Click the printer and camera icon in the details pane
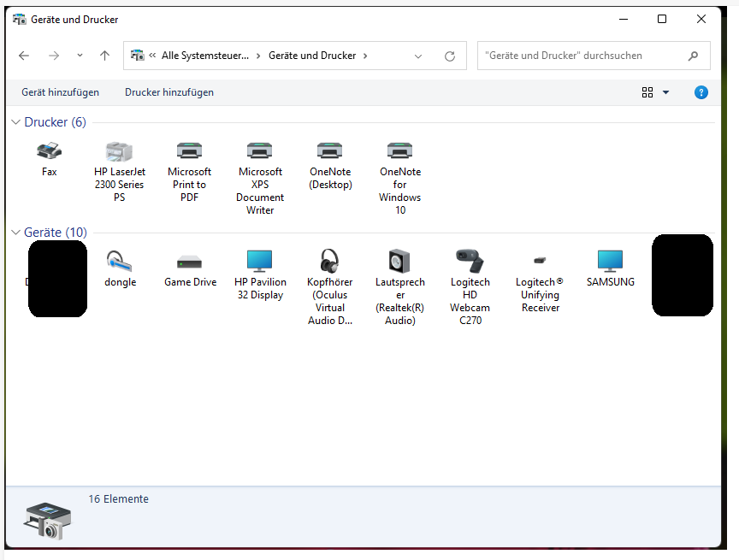739x560 pixels. pos(47,521)
